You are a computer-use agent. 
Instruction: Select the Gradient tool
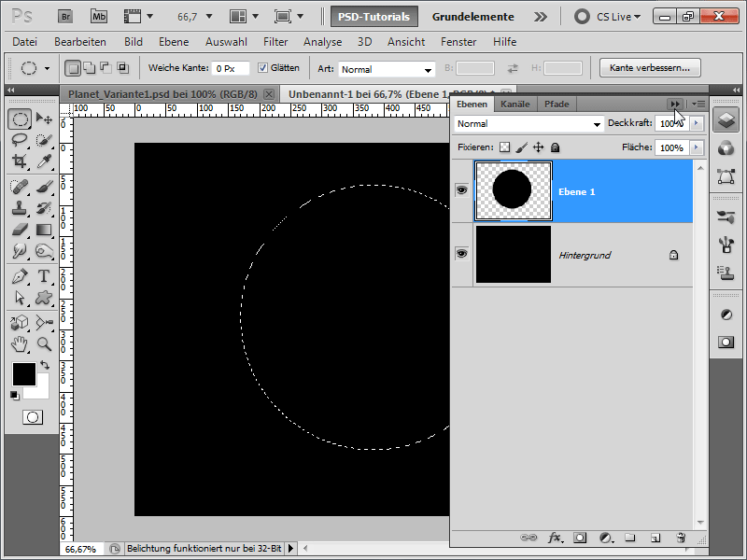click(x=44, y=230)
